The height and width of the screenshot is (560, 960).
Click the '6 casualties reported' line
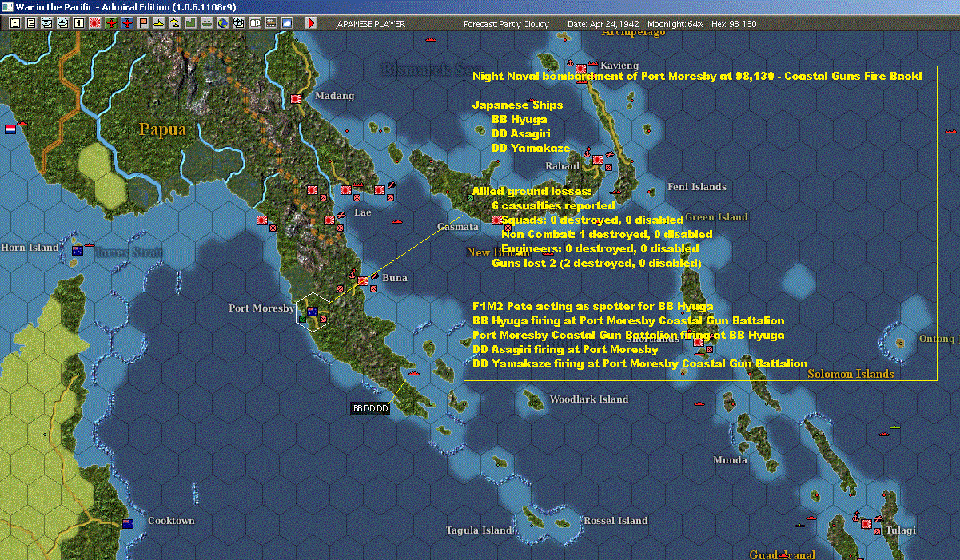553,205
